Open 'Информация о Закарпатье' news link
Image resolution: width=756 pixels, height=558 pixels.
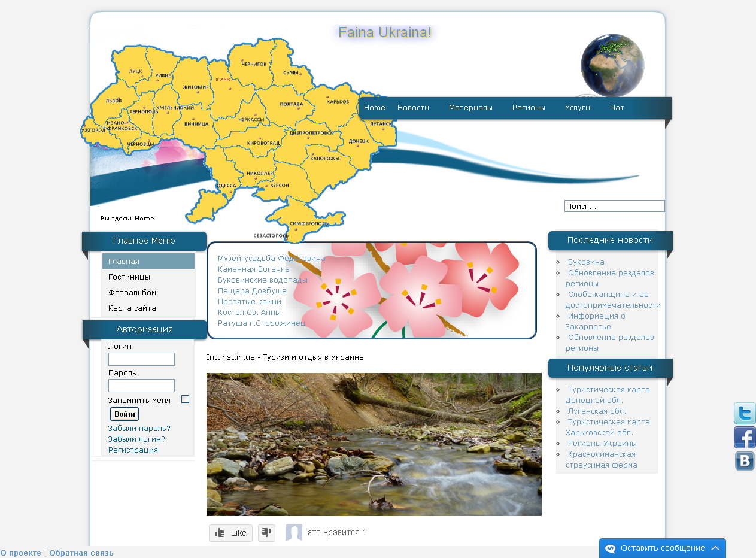[x=596, y=322]
